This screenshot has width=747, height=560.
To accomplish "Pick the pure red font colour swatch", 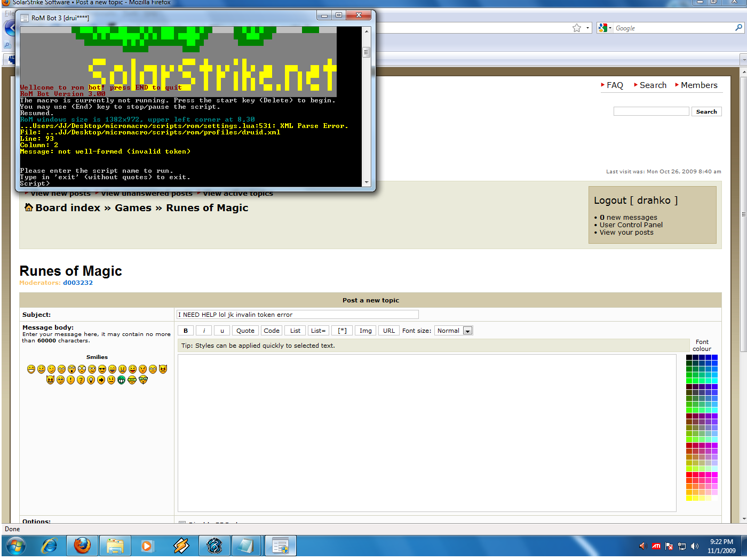I will (689, 475).
